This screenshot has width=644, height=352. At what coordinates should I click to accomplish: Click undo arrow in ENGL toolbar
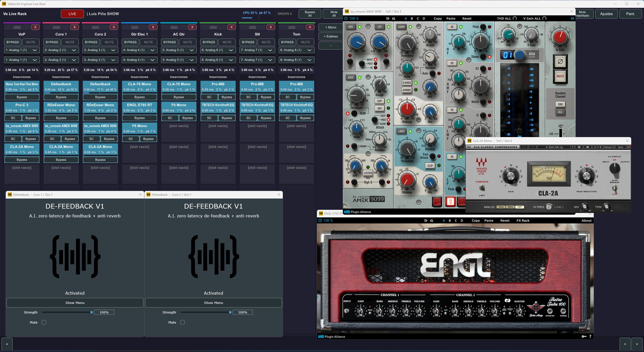426,220
